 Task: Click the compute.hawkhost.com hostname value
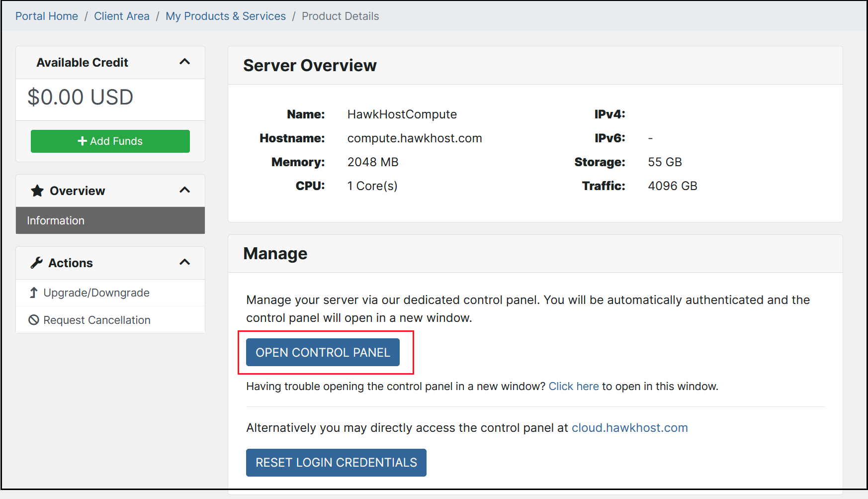coord(414,138)
